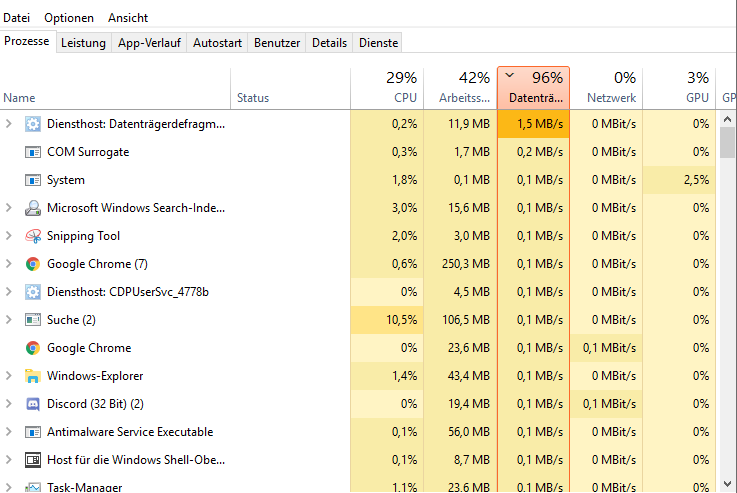Click the 43,4 MB memory value
The height and width of the screenshot is (493, 737).
tap(469, 376)
